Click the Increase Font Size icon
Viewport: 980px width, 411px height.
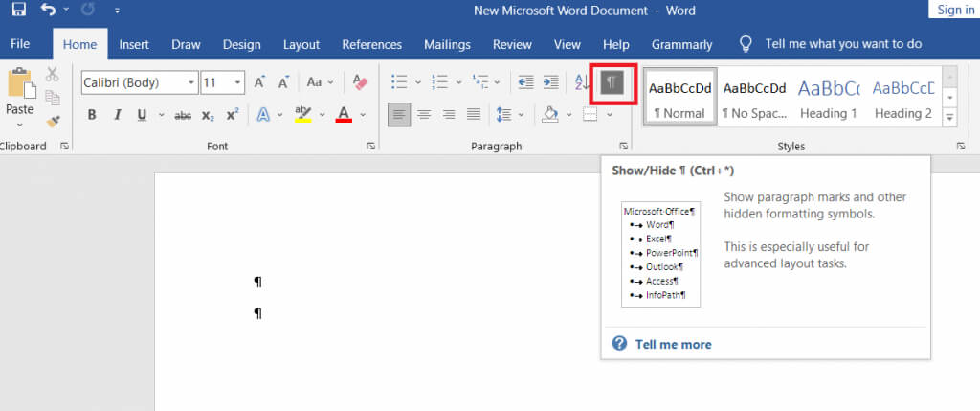259,83
